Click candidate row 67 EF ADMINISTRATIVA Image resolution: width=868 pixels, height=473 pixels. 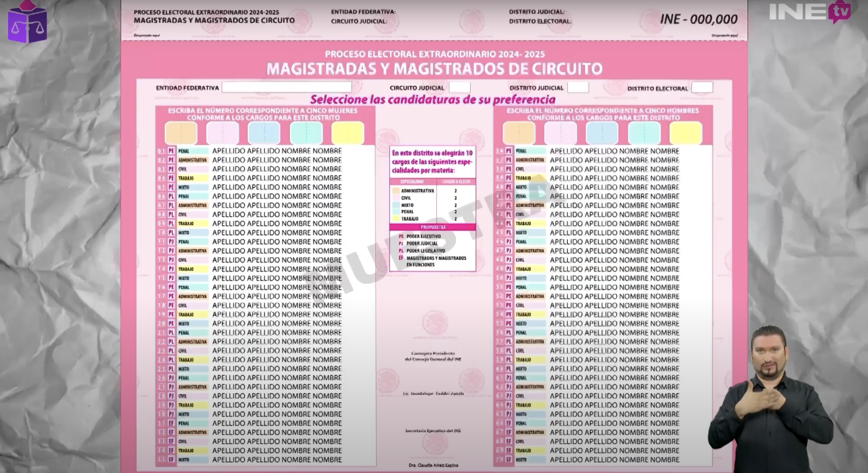pos(603,433)
